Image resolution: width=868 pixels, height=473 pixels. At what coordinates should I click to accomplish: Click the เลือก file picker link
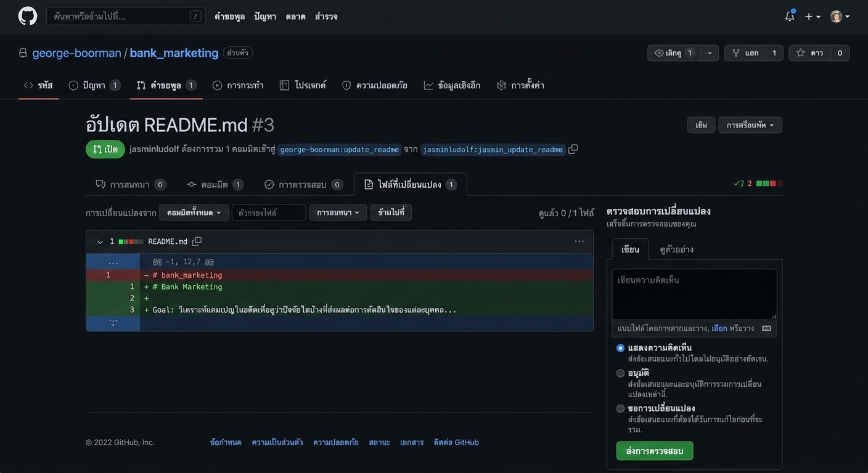click(719, 328)
